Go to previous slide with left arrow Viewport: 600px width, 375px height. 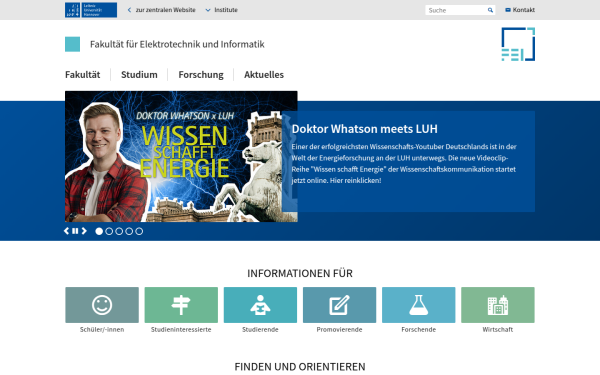click(x=67, y=231)
